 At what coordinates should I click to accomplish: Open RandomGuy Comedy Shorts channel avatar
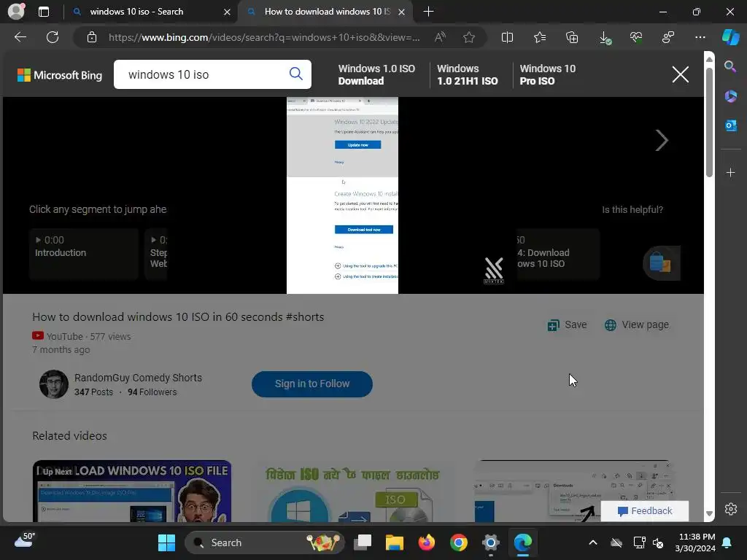tap(54, 384)
